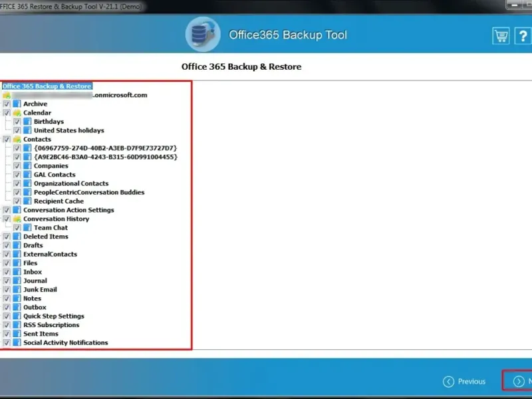The image size is (532, 399).
Task: Click the Recipient Cache folder icon
Action: coord(27,201)
